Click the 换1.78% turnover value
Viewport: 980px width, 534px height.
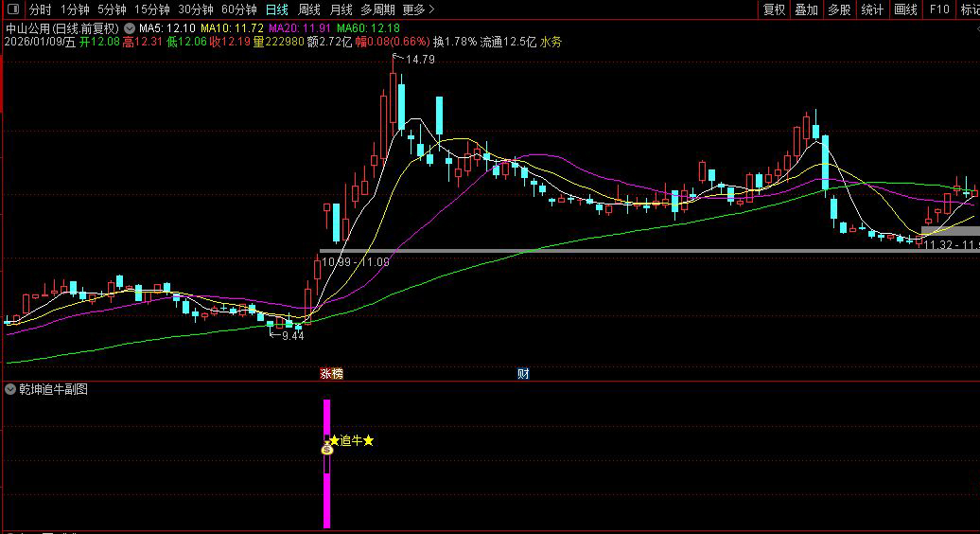pyautogui.click(x=454, y=42)
